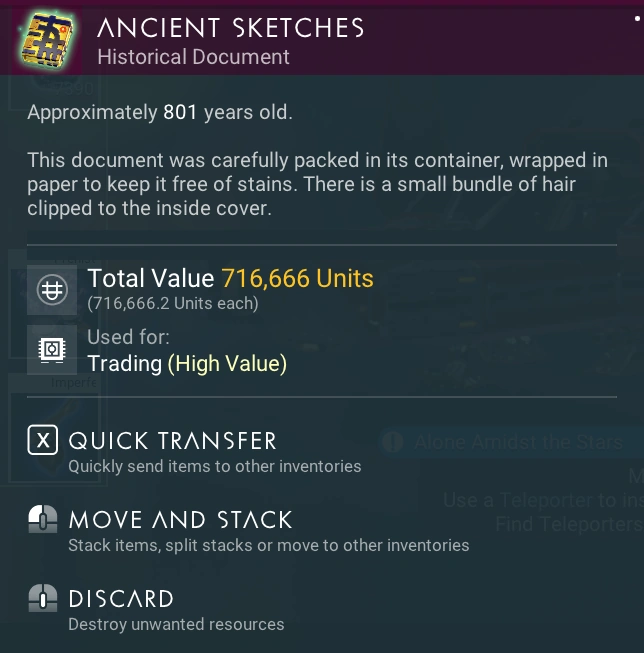The height and width of the screenshot is (653, 644).
Task: Click the ANCIENT SKETCHES title
Action: pyautogui.click(x=230, y=28)
